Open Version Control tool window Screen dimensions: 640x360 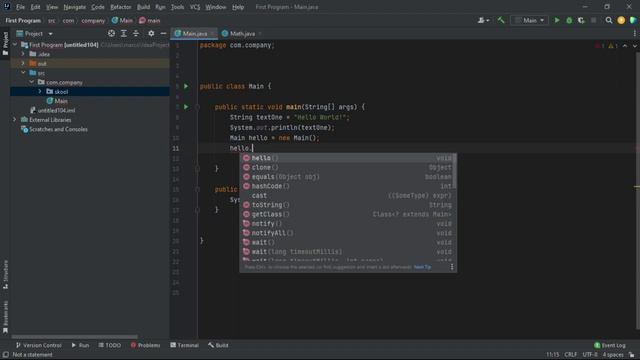point(38,345)
